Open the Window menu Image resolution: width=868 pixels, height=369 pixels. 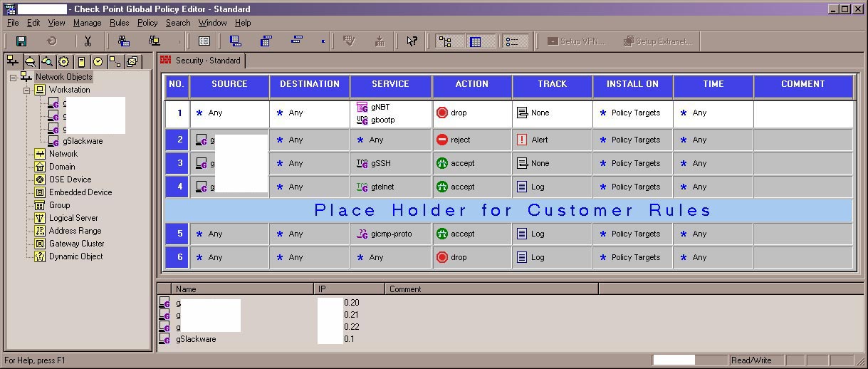point(212,23)
